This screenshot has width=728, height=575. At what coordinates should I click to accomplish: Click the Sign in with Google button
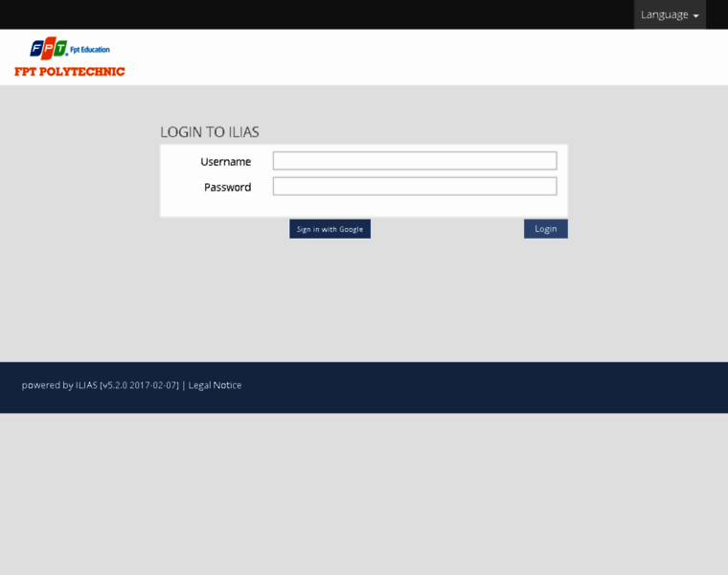point(330,229)
